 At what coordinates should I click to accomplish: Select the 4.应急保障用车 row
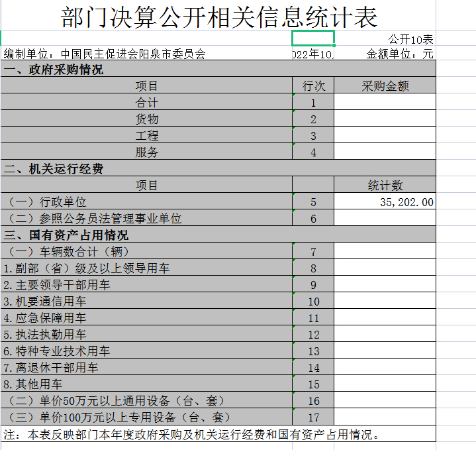click(146, 317)
